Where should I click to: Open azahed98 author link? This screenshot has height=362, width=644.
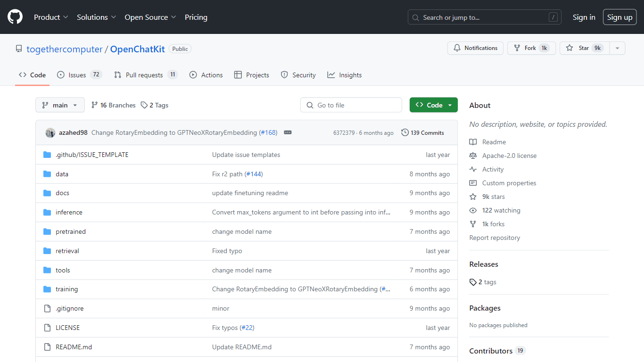[73, 133]
